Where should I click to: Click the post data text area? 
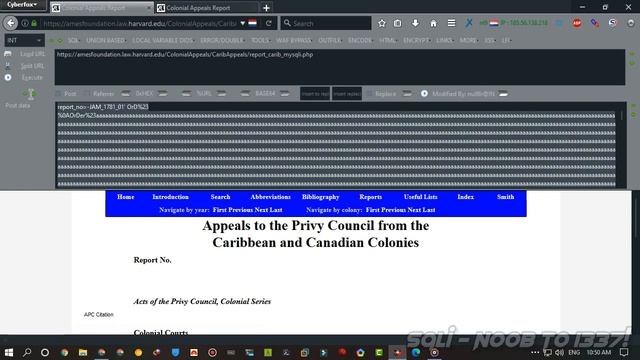pos(340,145)
